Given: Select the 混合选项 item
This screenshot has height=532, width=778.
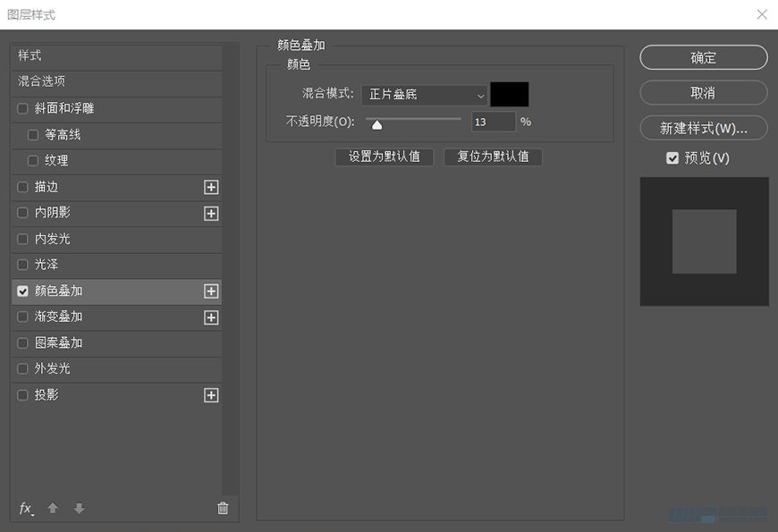Looking at the screenshot, I should (116, 81).
